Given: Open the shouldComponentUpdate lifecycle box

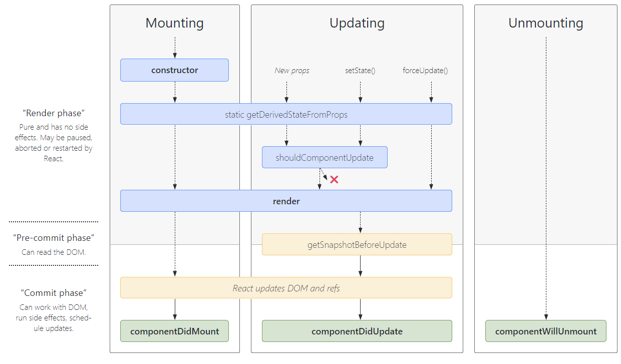Looking at the screenshot, I should coord(325,157).
